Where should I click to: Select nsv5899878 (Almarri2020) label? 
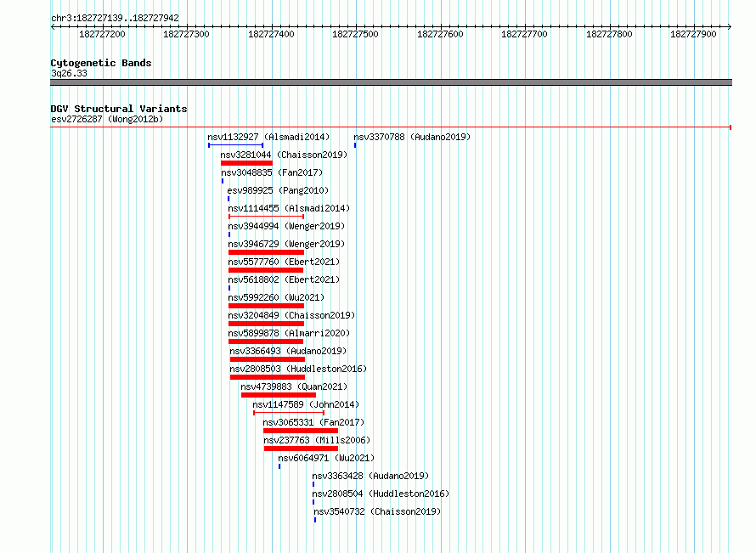[289, 333]
